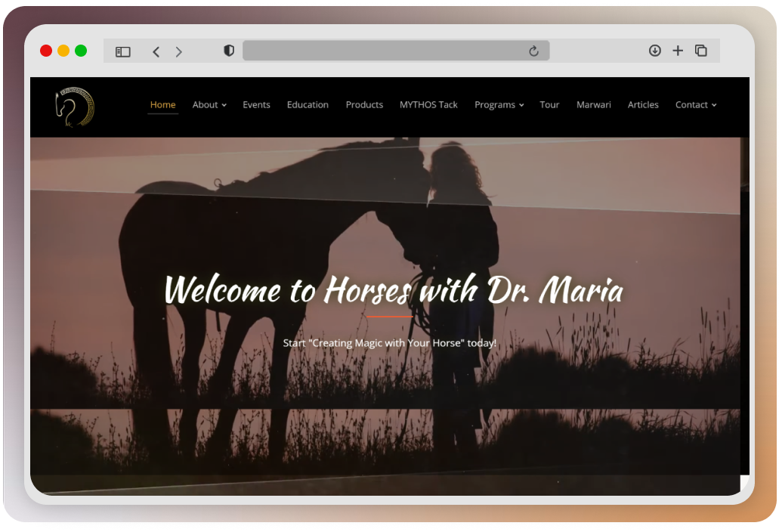This screenshot has height=532, width=782.
Task: Click the Contact nav label
Action: [691, 105]
